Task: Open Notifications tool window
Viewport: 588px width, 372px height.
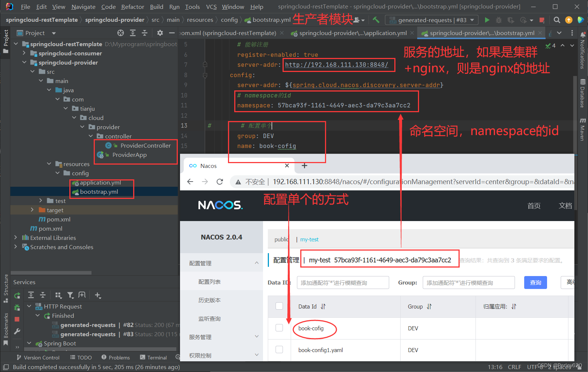Action: pos(582,51)
